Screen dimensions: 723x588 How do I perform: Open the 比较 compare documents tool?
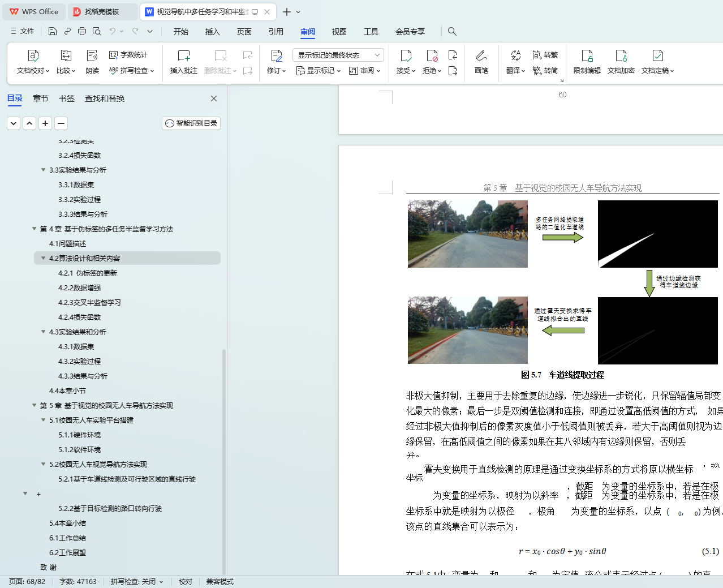(66, 62)
